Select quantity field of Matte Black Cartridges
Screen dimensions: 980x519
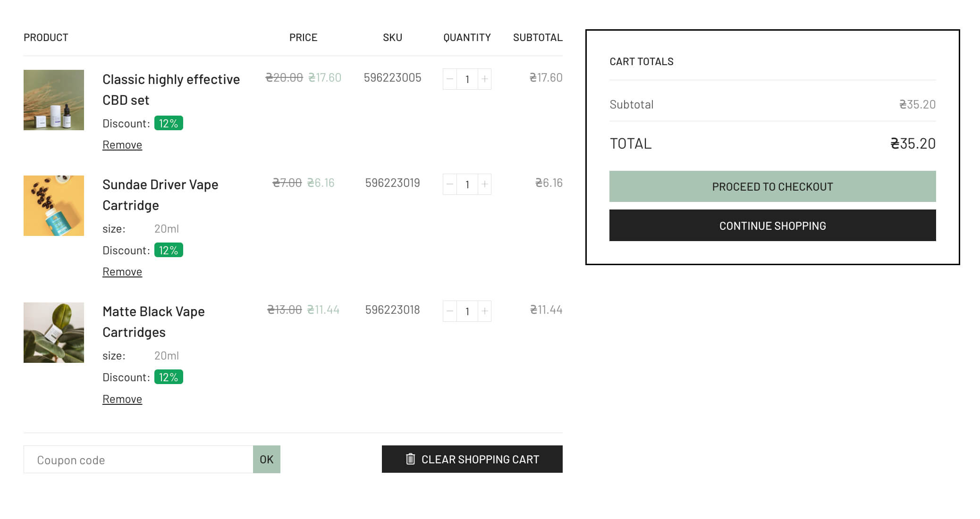467,311
